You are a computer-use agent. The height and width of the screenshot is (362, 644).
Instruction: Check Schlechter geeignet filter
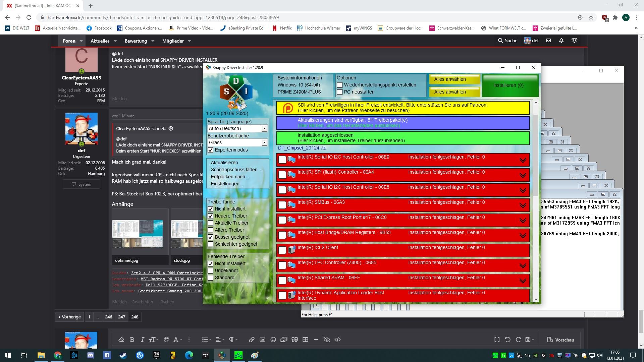210,244
